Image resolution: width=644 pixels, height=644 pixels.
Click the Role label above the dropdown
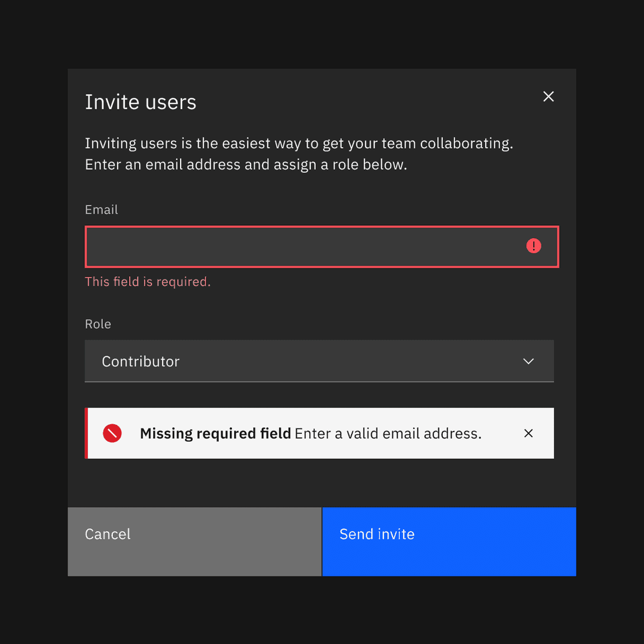(x=98, y=324)
